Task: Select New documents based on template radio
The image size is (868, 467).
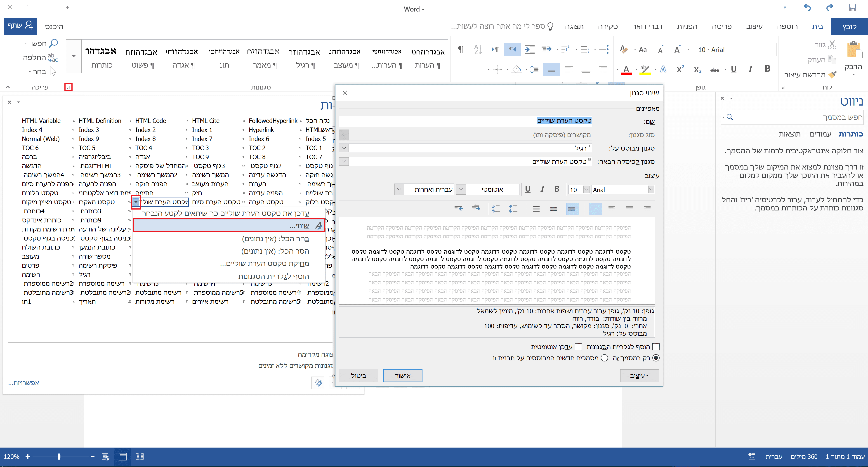Action: click(x=604, y=358)
